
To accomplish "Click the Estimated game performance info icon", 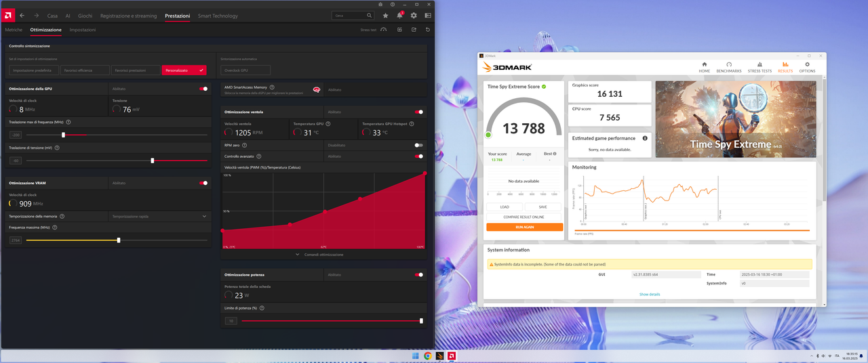I will point(645,138).
